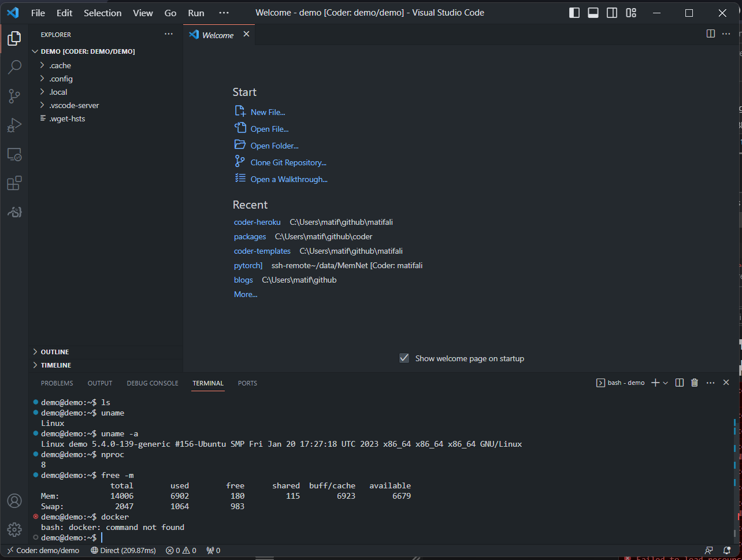Open the Explorer view in activity bar
The image size is (742, 560).
14,39
